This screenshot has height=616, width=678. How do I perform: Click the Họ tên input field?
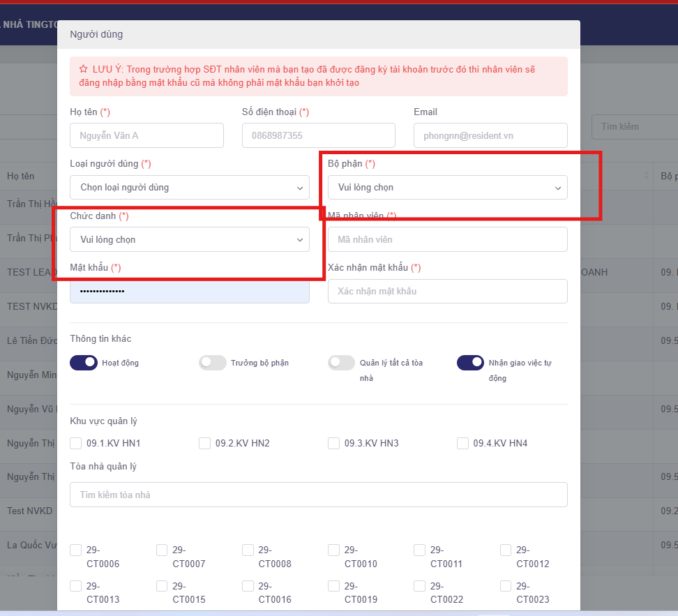[x=146, y=135]
